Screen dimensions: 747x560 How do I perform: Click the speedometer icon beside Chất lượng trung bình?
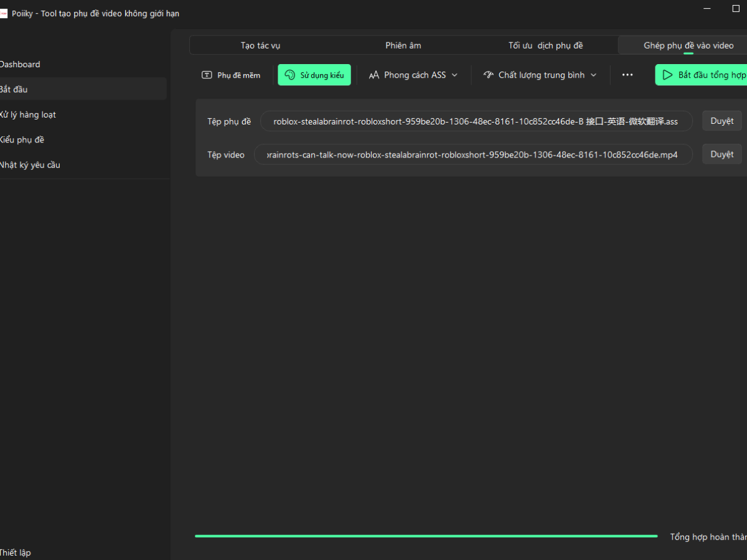[488, 75]
